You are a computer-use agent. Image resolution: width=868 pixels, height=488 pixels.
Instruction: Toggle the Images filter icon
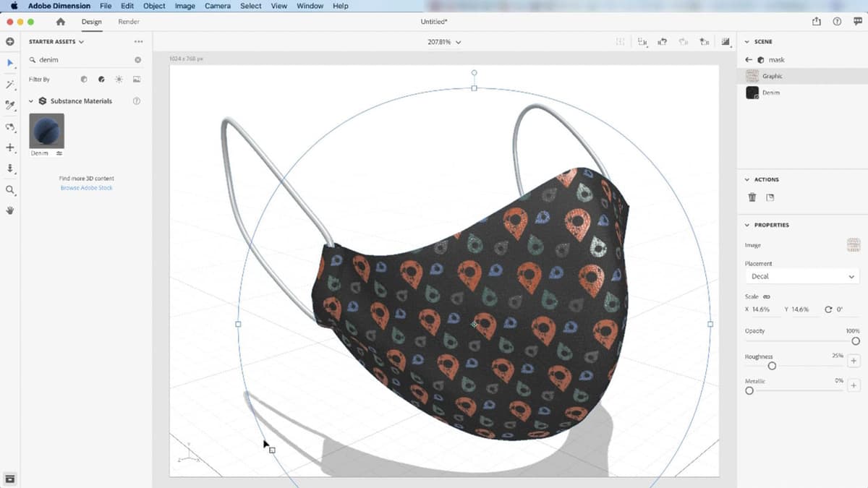click(136, 79)
